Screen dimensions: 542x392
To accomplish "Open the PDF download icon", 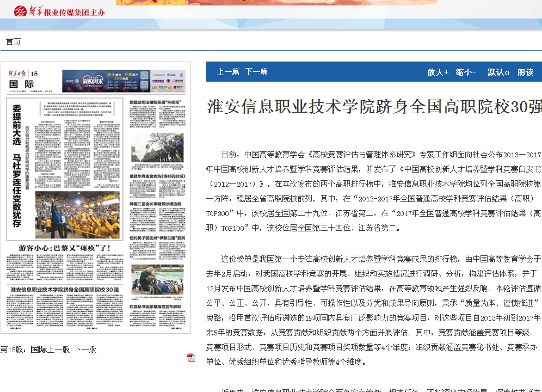I will click(191, 358).
